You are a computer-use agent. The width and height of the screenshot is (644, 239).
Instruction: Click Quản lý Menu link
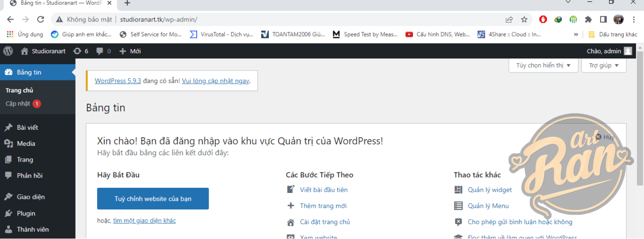coord(488,206)
